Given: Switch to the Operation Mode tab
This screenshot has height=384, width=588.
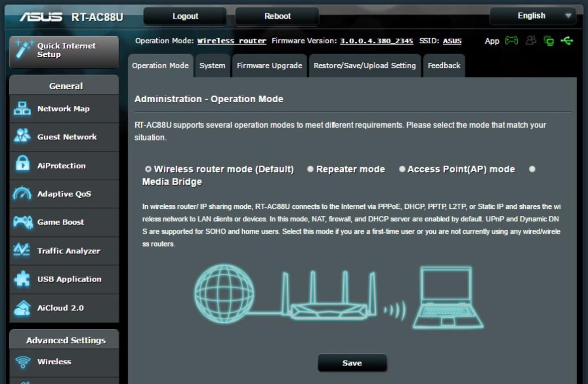Looking at the screenshot, I should 160,66.
